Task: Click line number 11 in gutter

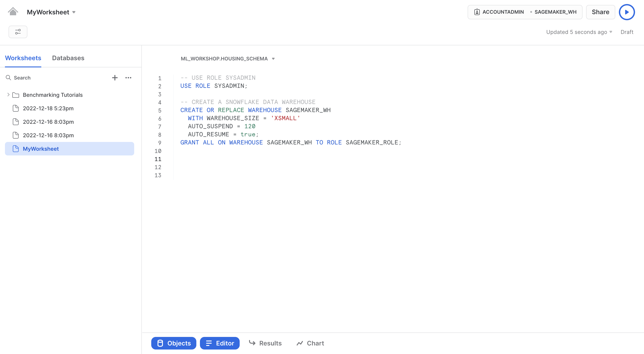Action: pos(158,159)
